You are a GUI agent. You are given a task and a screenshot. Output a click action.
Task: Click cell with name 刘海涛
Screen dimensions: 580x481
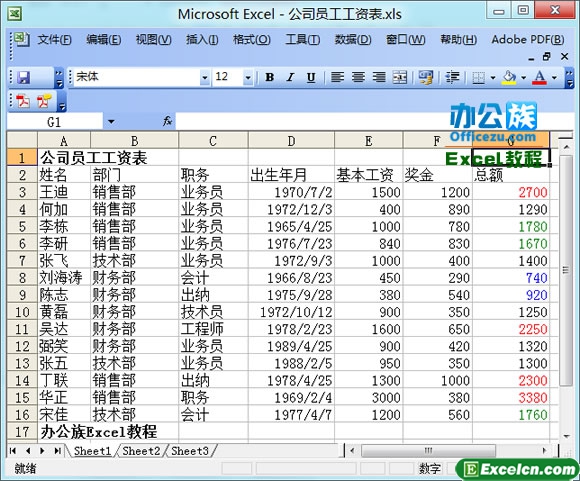[x=64, y=278]
